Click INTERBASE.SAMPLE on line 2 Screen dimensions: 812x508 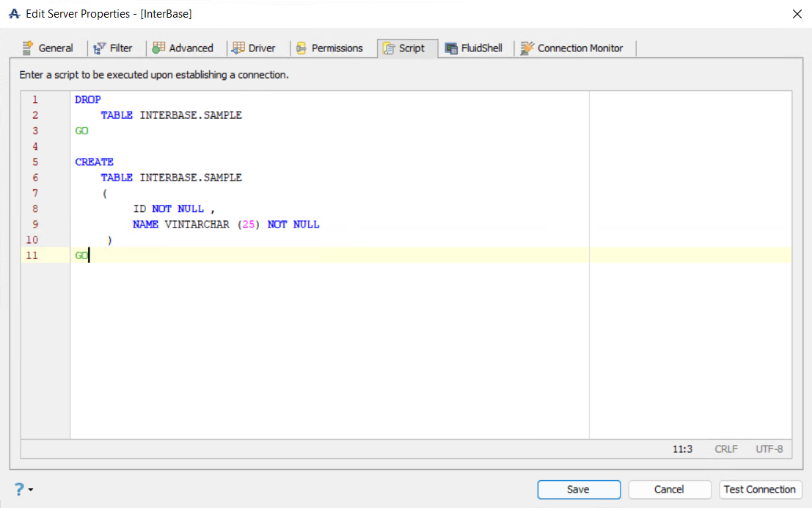pyautogui.click(x=191, y=115)
